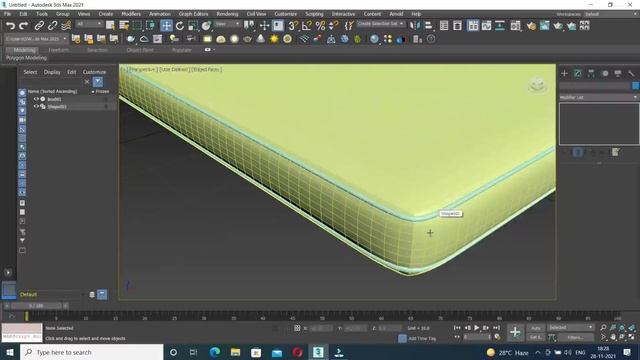This screenshot has width=640, height=360.
Task: Open the Rendering menu
Action: (227, 14)
